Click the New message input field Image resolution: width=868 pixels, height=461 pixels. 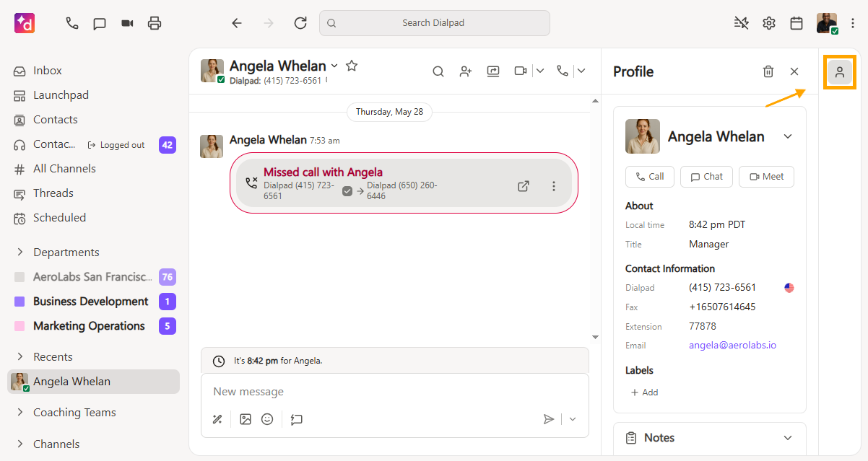[395, 392]
